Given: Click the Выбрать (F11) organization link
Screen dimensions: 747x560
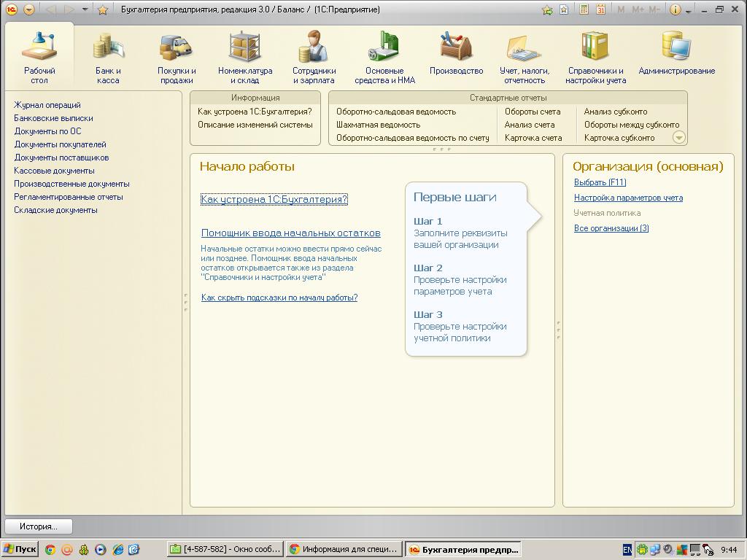Looking at the screenshot, I should (x=600, y=182).
